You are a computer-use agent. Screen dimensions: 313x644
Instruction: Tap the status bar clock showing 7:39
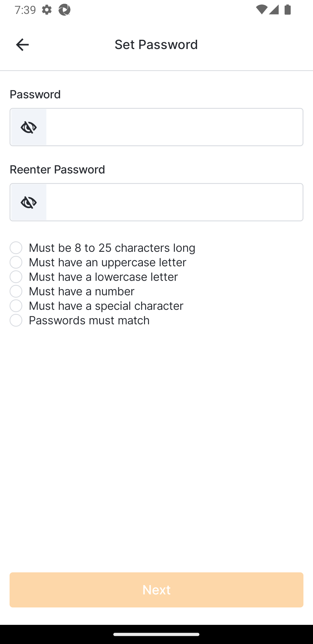coord(25,10)
